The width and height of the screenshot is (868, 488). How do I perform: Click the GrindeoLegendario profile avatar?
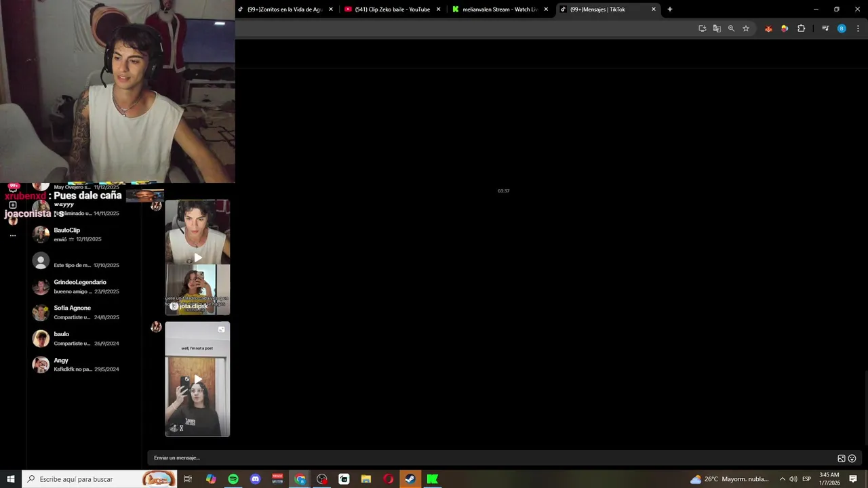pos(41,287)
